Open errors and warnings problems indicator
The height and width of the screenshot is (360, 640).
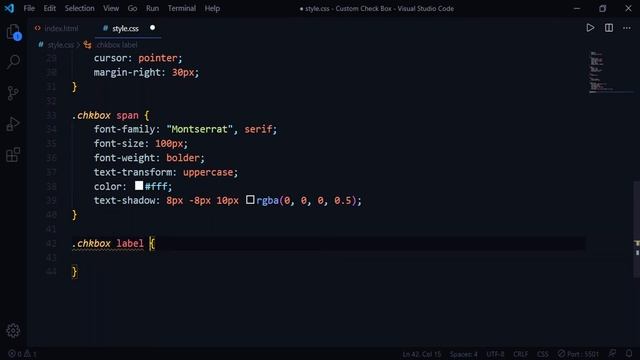(22, 354)
